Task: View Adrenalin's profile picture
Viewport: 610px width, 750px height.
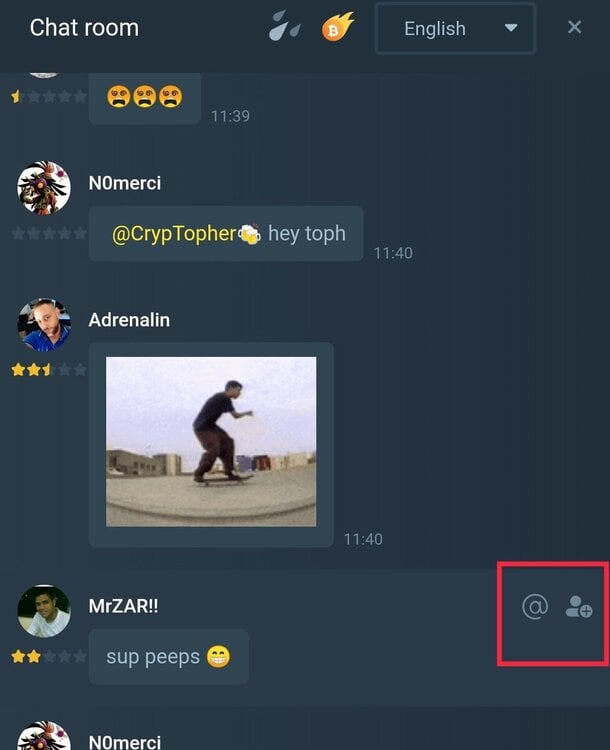Action: (x=44, y=324)
